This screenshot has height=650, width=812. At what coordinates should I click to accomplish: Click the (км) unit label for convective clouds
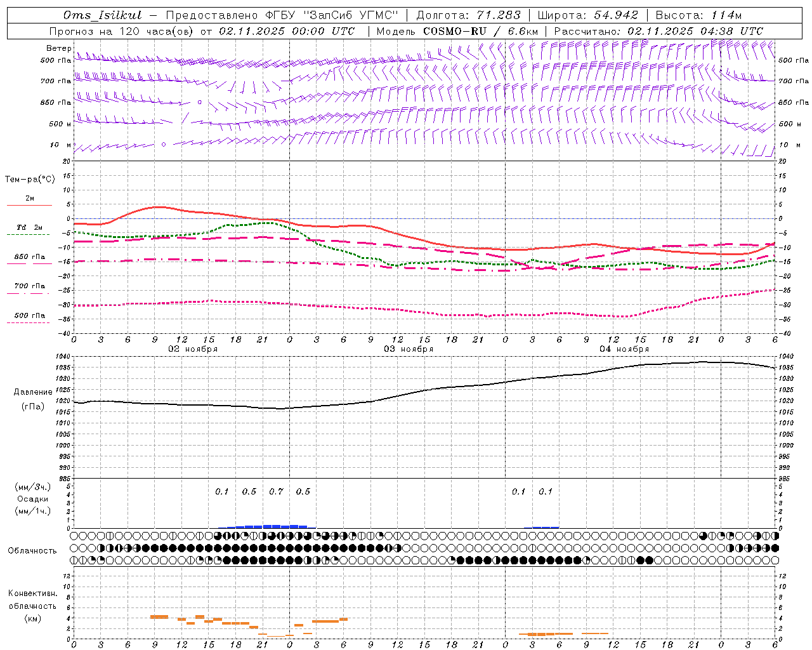pos(32,618)
